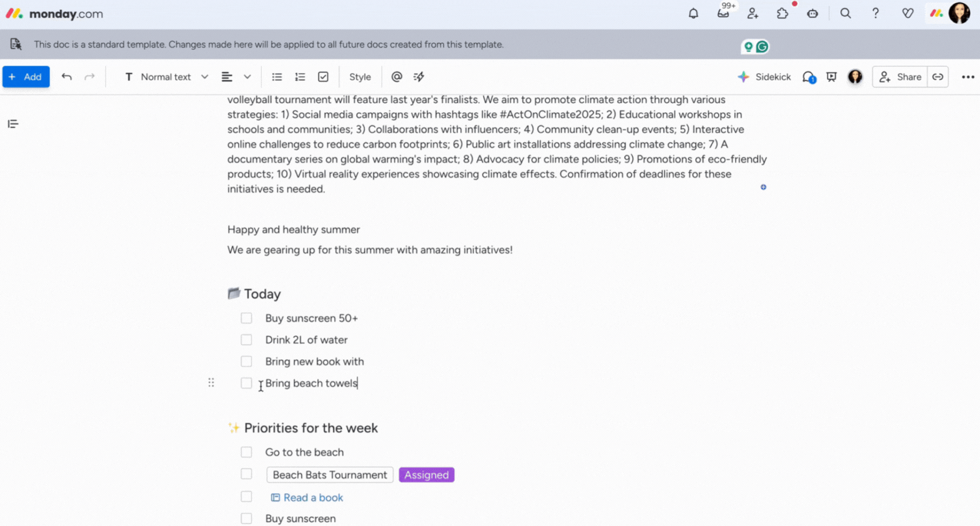Check the Buy sunscreen 50+ box

(x=246, y=318)
